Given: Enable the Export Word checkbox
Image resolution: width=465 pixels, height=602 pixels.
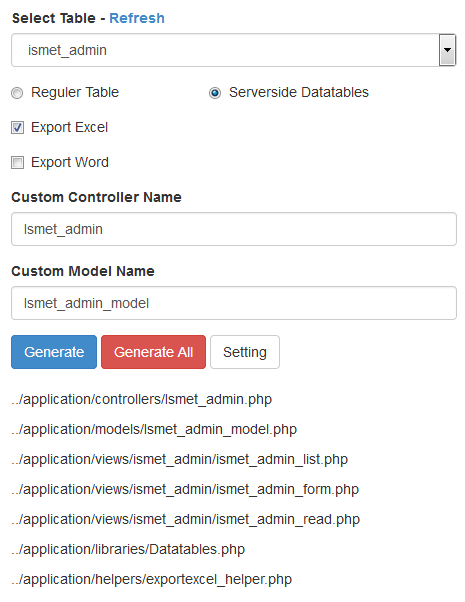Looking at the screenshot, I should point(17,162).
